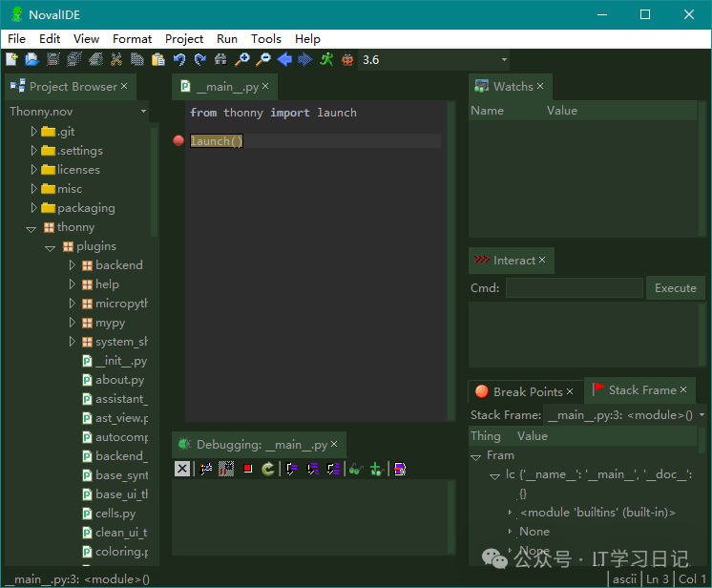Collapse the plugins folder node
This screenshot has height=588, width=712.
[51, 247]
